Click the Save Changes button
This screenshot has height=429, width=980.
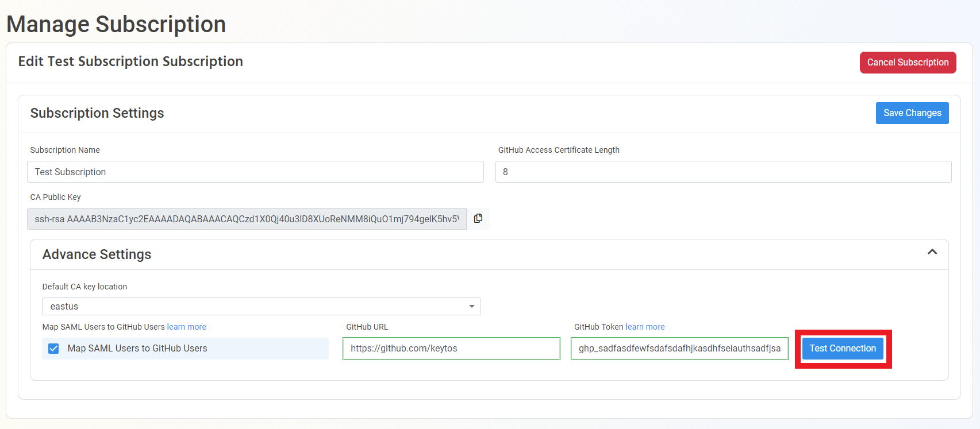click(912, 113)
